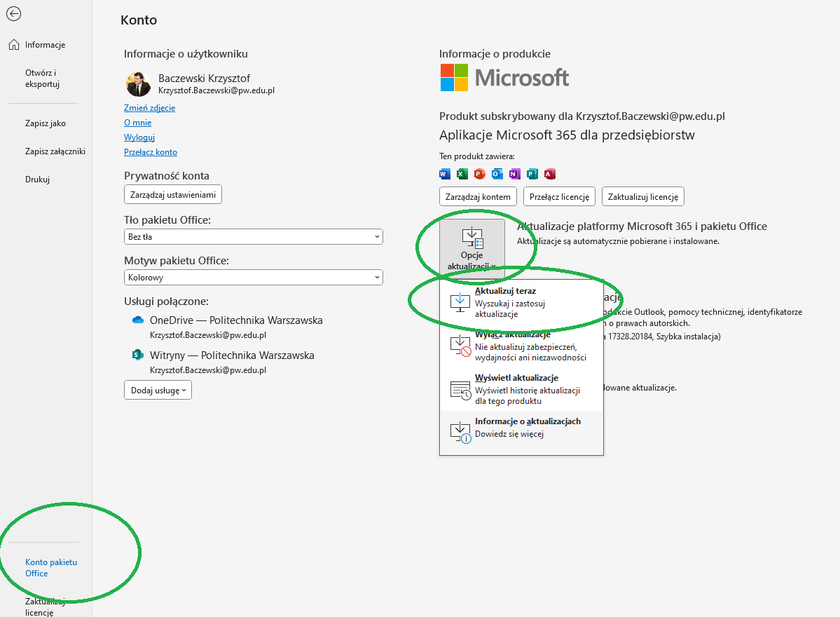Open Konto pakietu Office in sidebar

[51, 568]
